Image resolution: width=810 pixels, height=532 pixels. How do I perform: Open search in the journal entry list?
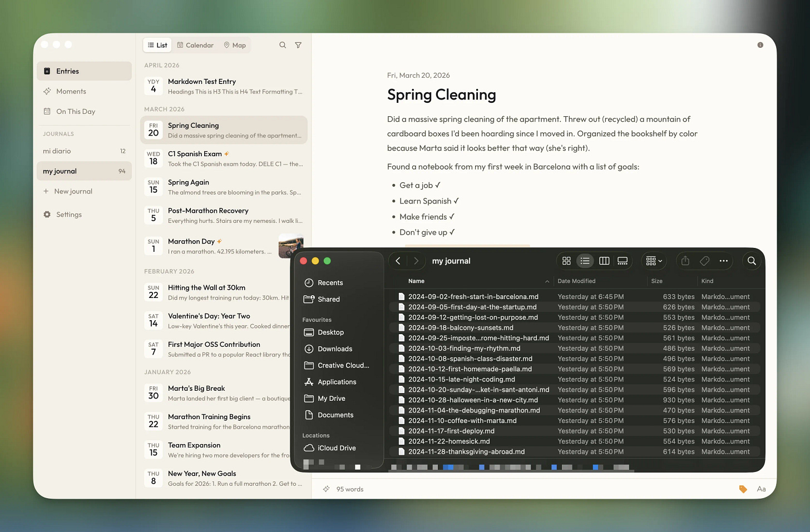coord(283,45)
